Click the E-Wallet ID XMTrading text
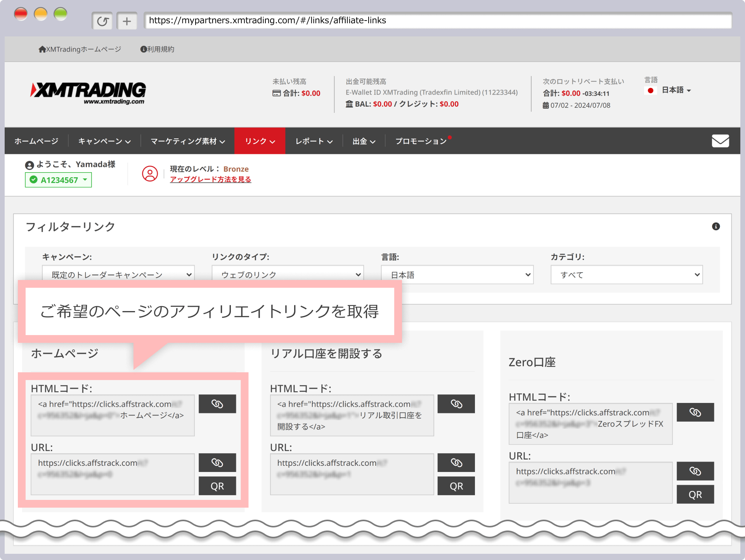 431,92
